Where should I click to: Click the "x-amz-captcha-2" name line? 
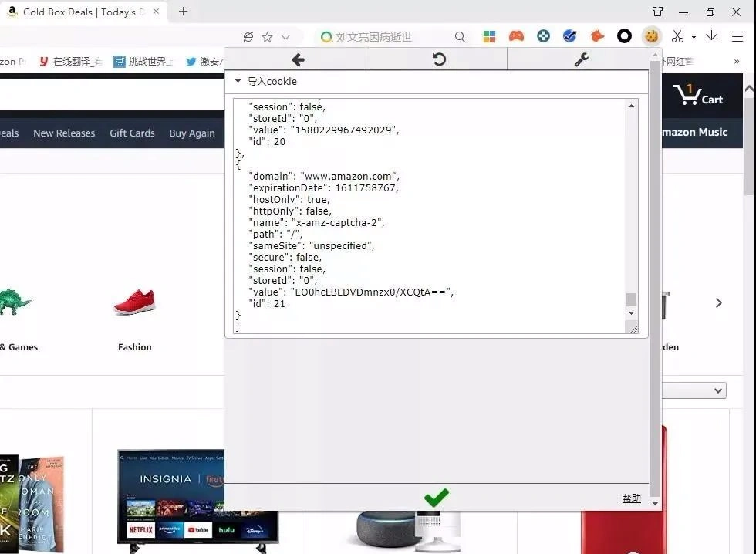click(x=316, y=223)
